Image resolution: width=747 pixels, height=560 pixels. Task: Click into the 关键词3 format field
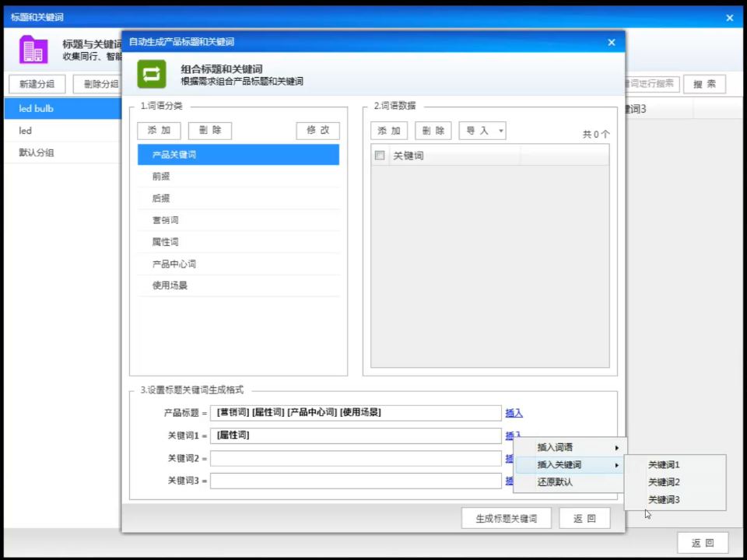click(356, 481)
